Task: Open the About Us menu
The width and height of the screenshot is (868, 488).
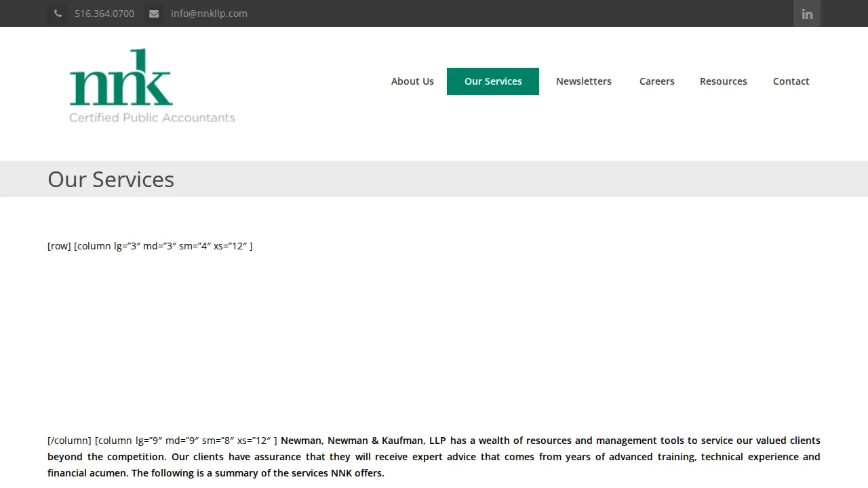Action: click(x=412, y=81)
